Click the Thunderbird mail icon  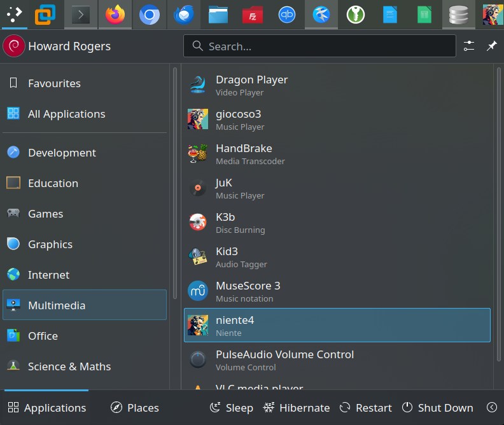pos(184,15)
